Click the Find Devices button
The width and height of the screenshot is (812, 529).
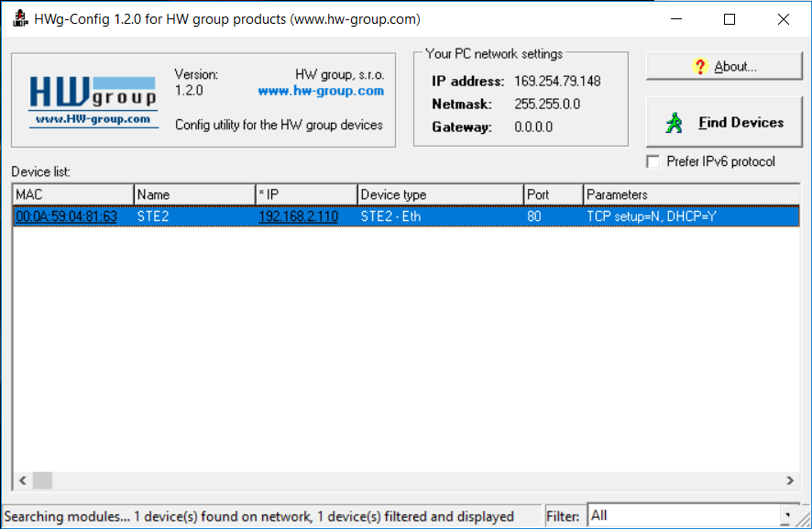point(724,122)
